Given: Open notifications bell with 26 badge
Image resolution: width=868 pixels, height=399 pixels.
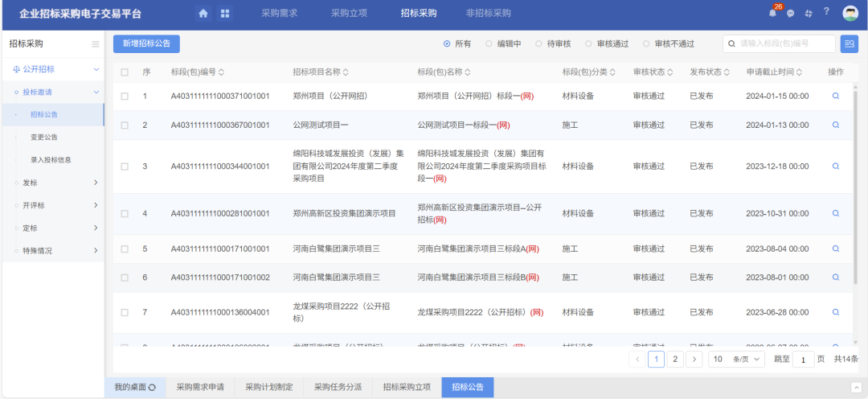Looking at the screenshot, I should tap(772, 13).
